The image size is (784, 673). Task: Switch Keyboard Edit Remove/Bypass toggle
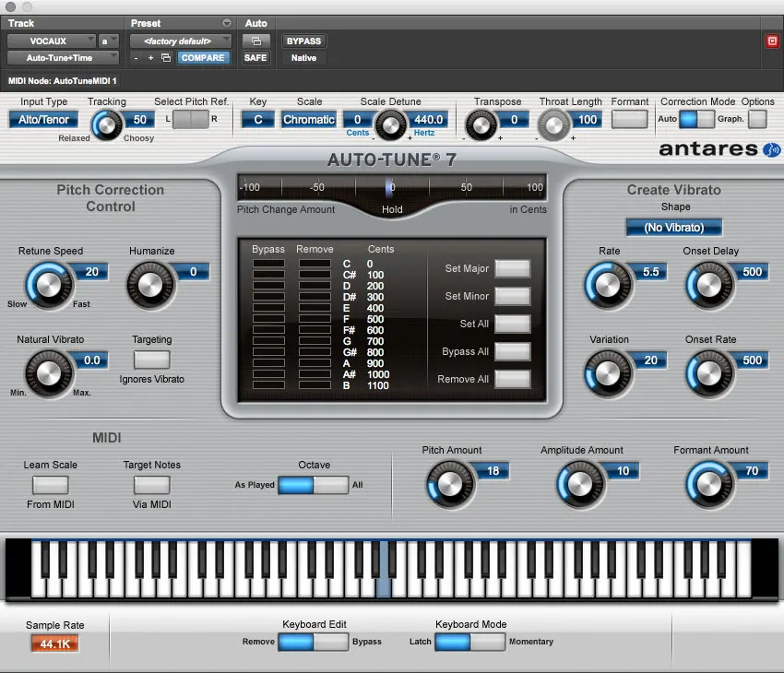(x=313, y=642)
